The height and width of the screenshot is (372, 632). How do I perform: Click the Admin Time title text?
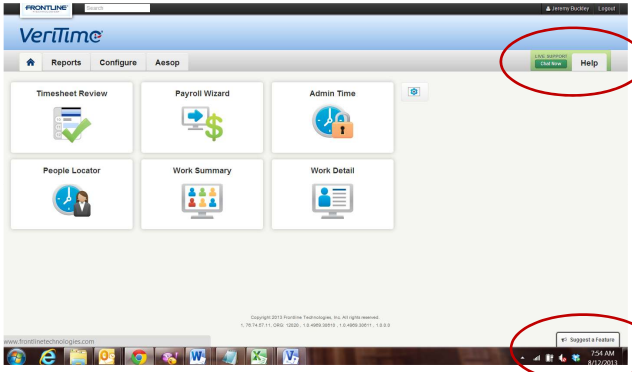coord(333,94)
